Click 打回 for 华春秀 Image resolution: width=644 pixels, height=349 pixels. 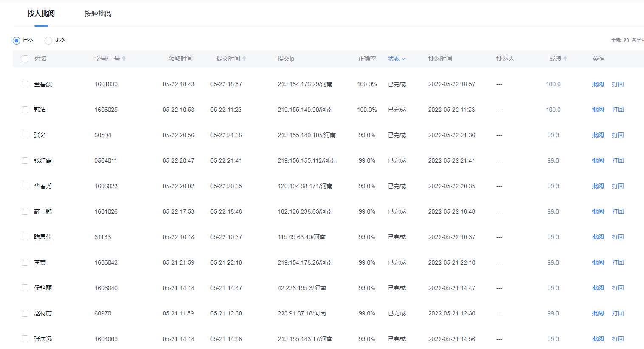pyautogui.click(x=618, y=186)
